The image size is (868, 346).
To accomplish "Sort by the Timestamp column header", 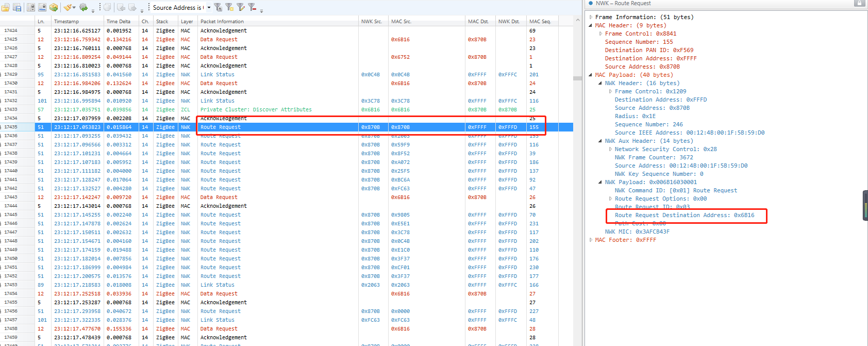I will coord(66,22).
